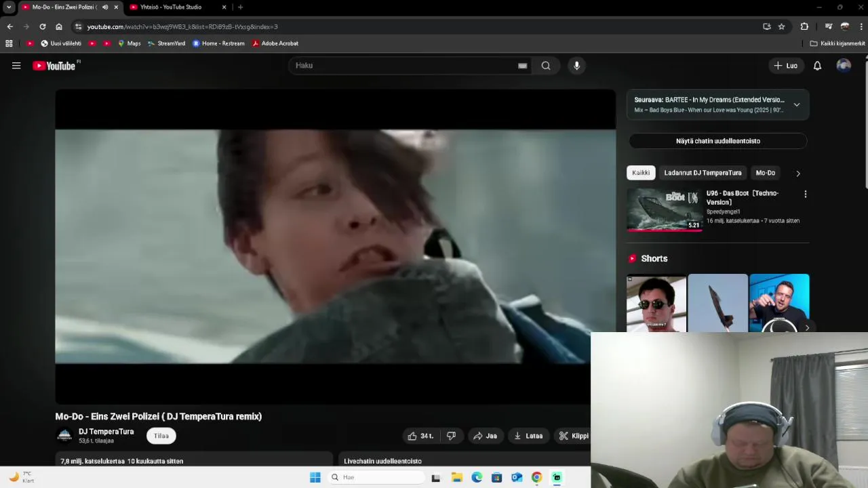Open the Maps bookmark

(129, 43)
